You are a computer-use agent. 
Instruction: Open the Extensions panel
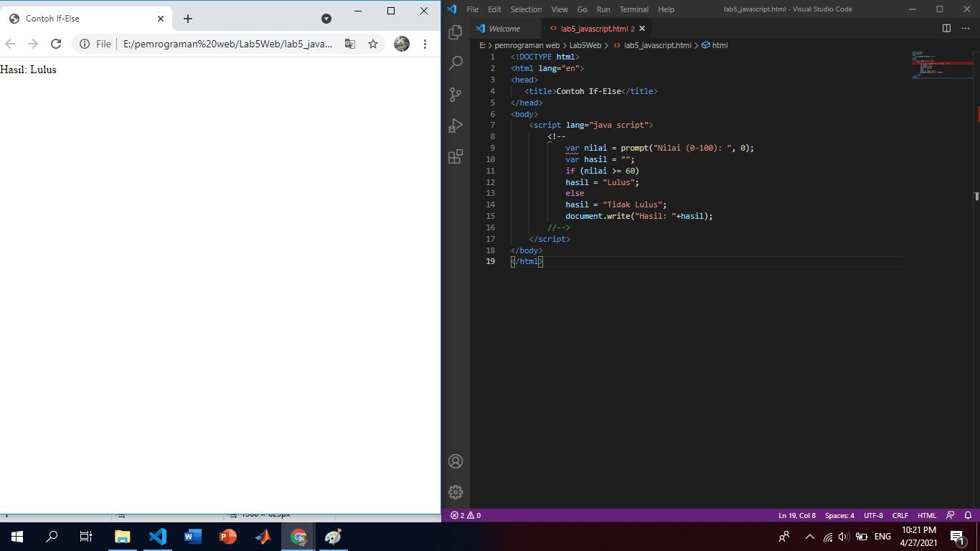coord(456,156)
